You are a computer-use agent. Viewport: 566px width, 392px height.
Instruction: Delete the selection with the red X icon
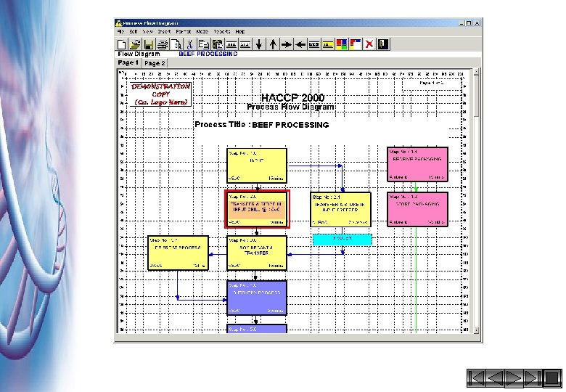(x=369, y=44)
